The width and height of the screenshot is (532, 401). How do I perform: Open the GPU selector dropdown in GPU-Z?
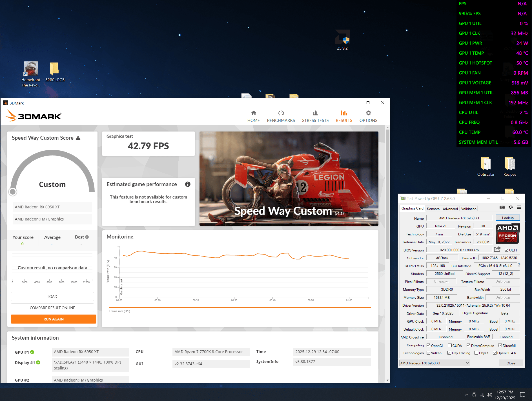(x=435, y=363)
